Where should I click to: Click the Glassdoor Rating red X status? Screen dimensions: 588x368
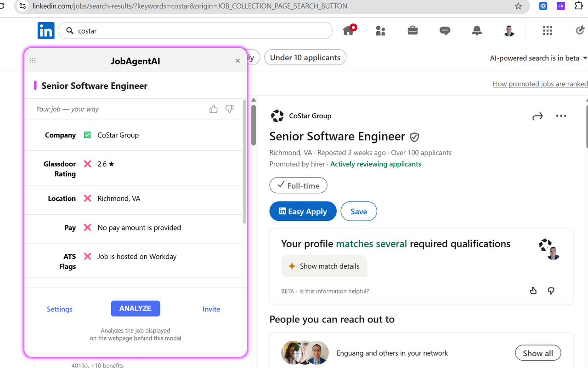pos(87,164)
